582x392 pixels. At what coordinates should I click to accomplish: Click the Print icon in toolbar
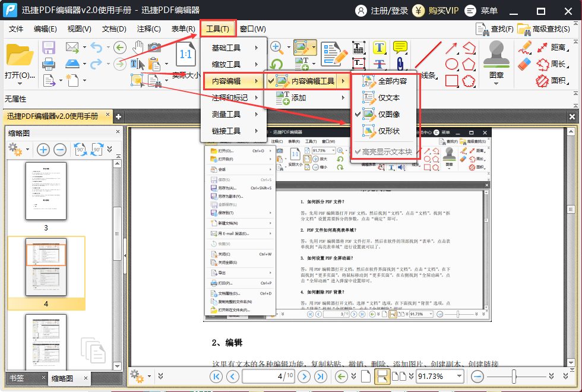pyautogui.click(x=49, y=64)
